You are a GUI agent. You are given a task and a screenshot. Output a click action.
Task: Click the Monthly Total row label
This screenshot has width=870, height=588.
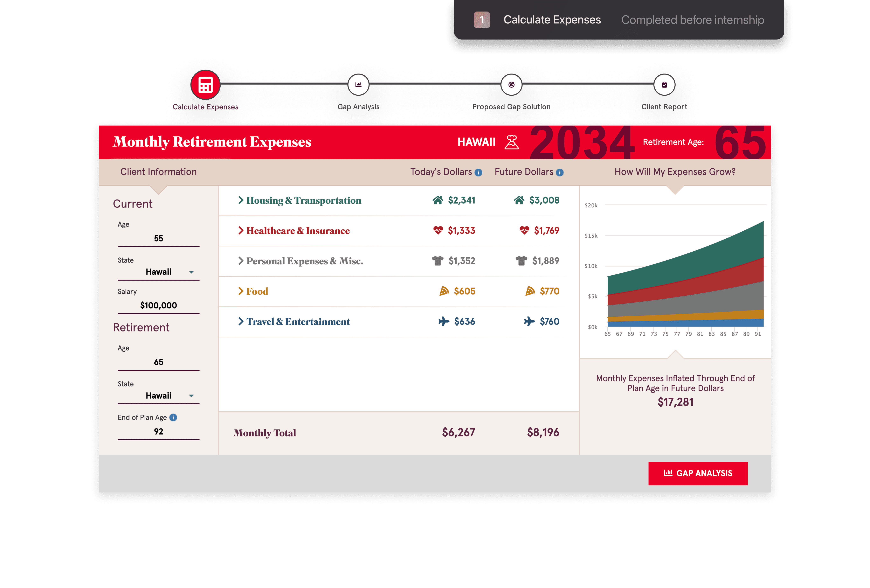(265, 433)
